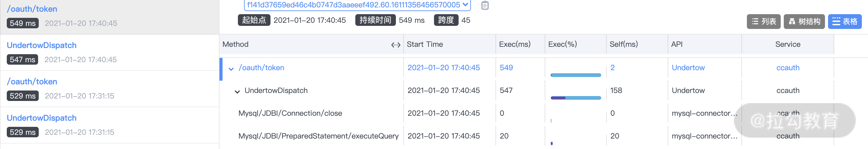The width and height of the screenshot is (868, 149).
Task: Open /oauth/token link in the span table
Action: pos(261,68)
